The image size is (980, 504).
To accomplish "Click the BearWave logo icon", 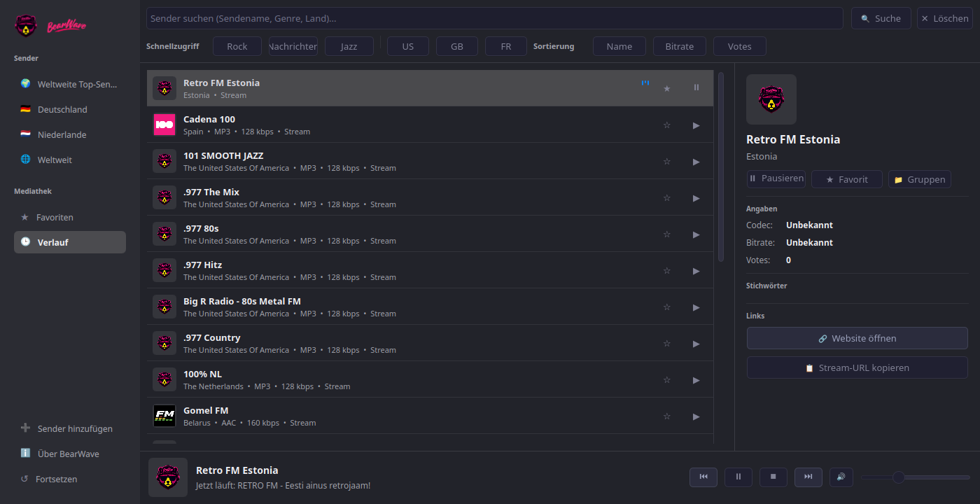I will click(x=26, y=26).
